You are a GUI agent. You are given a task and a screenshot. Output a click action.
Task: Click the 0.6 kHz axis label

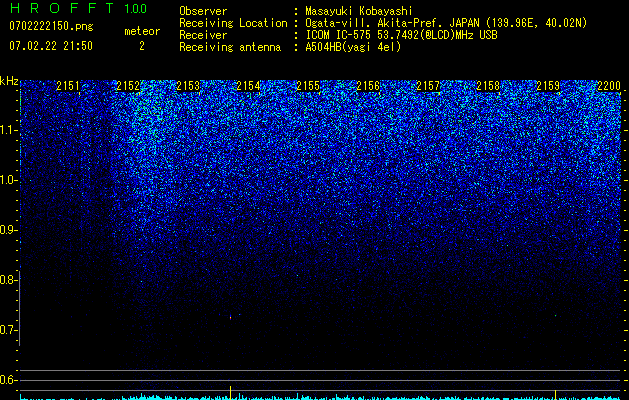click(9, 380)
